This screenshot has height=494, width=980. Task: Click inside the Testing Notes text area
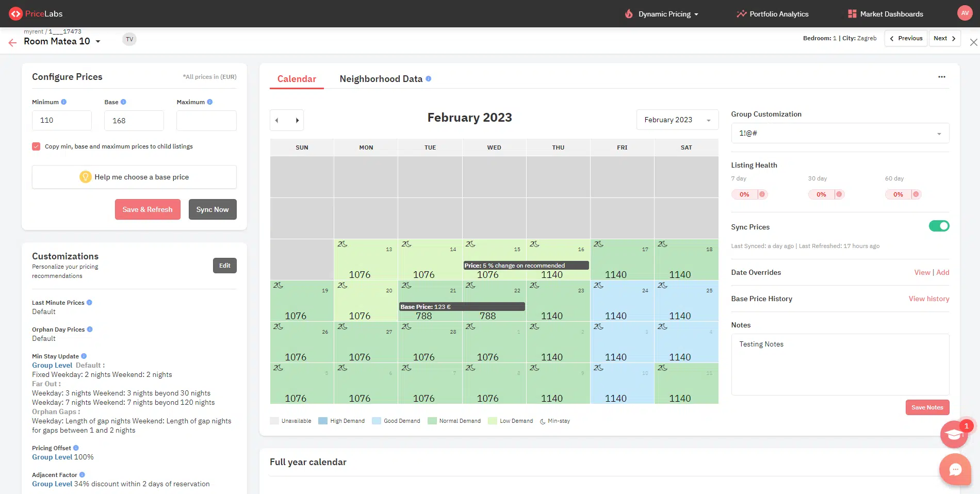(840, 365)
